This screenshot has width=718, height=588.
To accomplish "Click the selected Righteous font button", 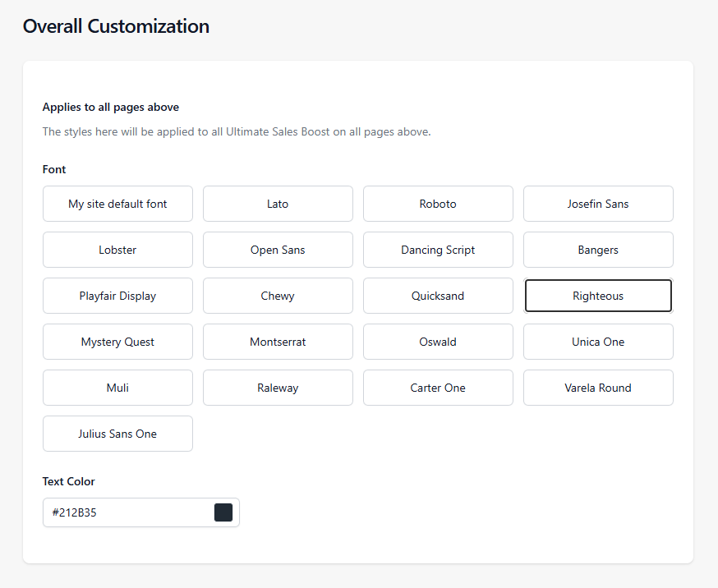I will coord(599,296).
